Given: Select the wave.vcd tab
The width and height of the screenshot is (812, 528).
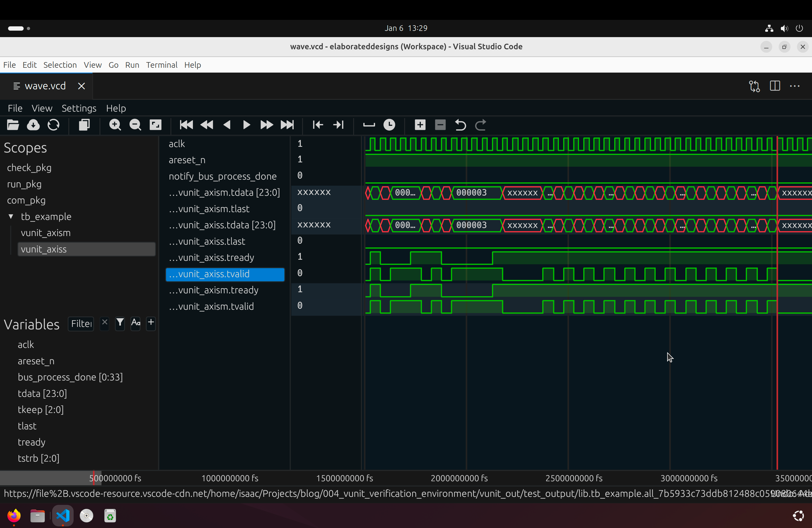Looking at the screenshot, I should pos(45,86).
